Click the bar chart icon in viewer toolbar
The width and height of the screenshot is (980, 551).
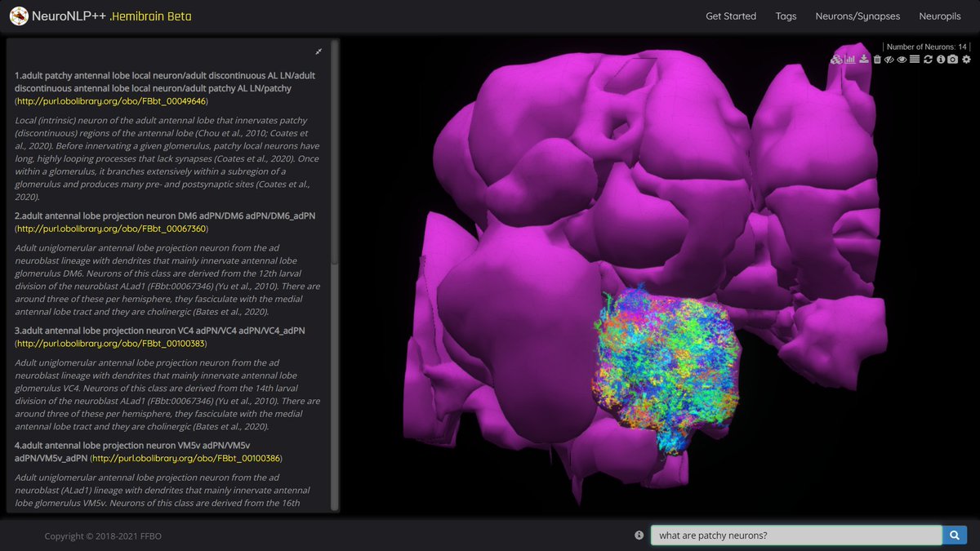tap(850, 60)
